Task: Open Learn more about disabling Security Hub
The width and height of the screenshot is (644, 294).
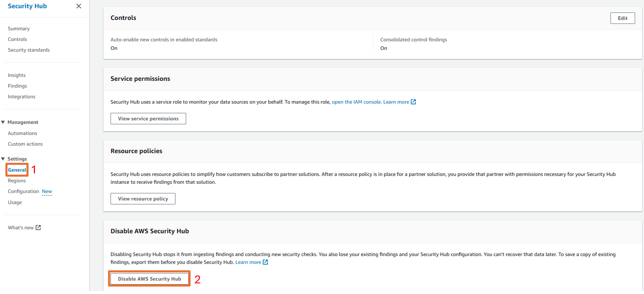Action: 248,262
